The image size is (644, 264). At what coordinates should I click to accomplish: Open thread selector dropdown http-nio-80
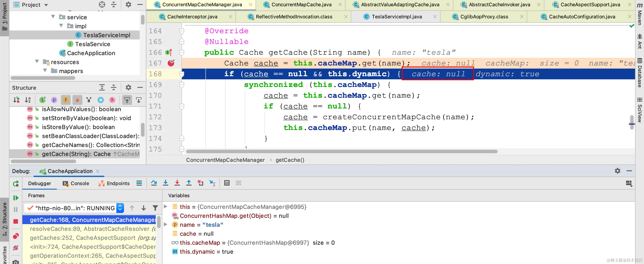pos(120,208)
